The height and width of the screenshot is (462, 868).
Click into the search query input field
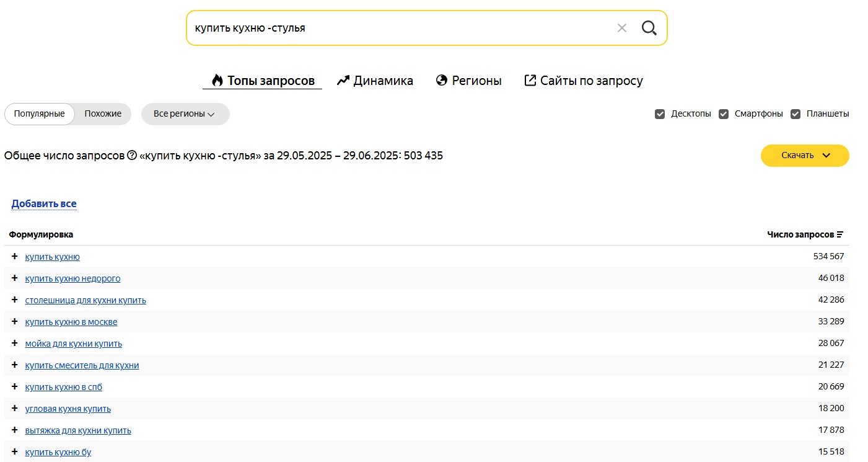point(397,28)
